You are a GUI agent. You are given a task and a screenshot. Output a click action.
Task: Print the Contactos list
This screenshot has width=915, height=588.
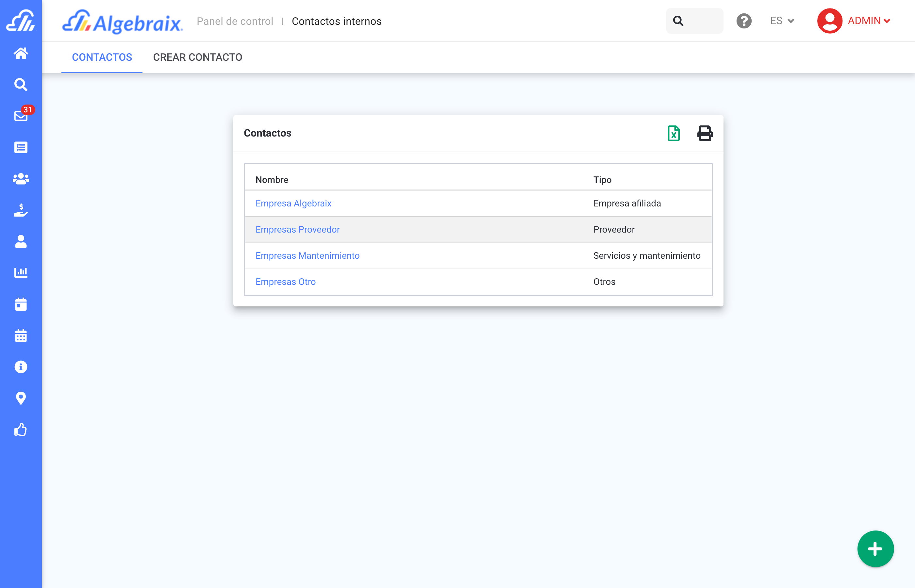[705, 133]
